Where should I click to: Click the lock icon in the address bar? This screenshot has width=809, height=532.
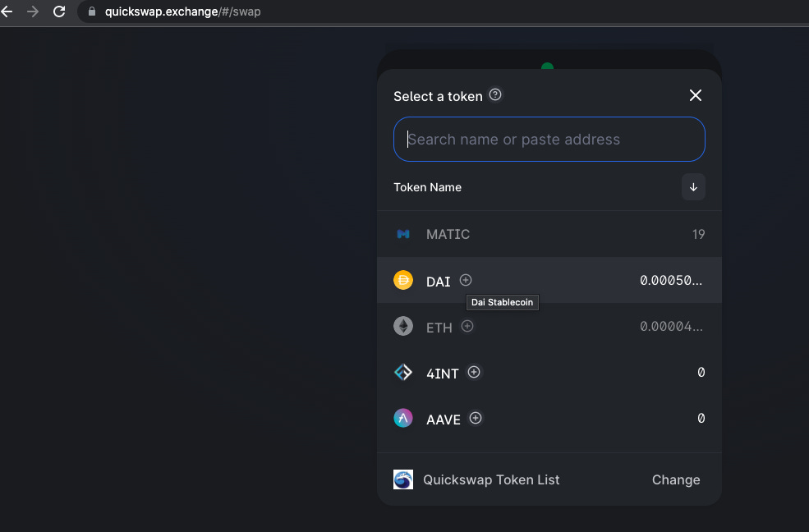(x=90, y=11)
